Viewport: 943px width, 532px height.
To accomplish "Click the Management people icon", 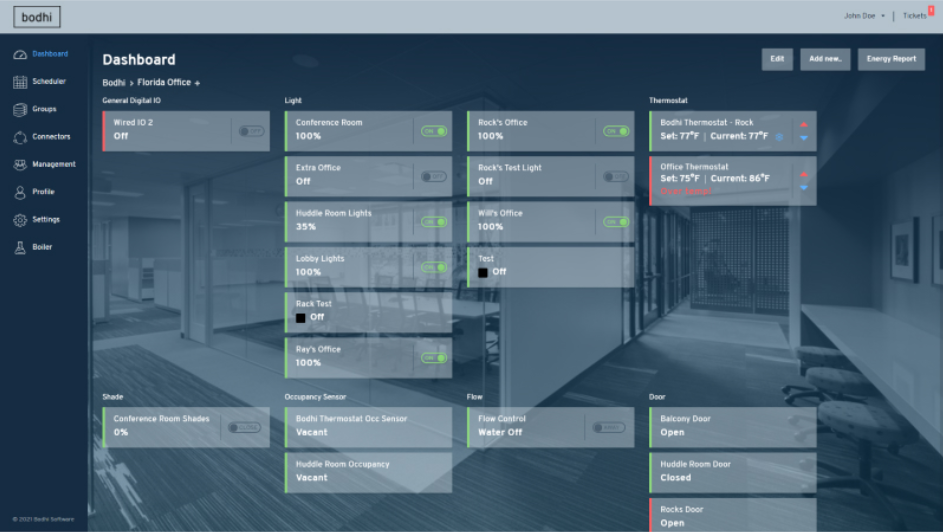I will pos(20,165).
